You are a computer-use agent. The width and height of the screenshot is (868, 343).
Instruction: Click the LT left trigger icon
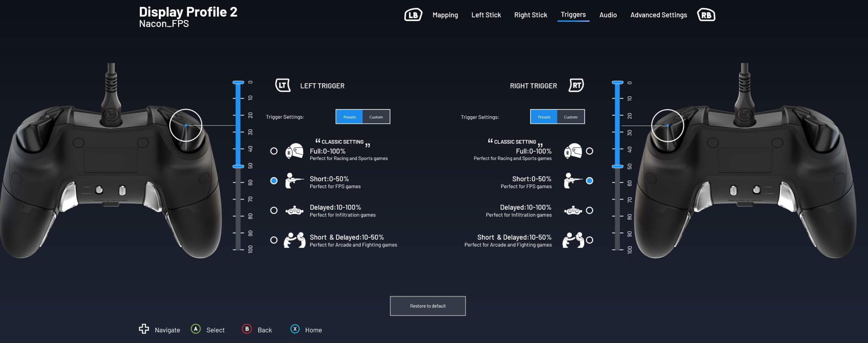click(282, 85)
